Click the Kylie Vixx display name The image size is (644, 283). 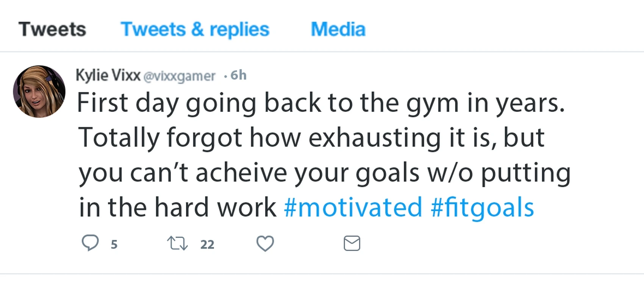pos(108,75)
